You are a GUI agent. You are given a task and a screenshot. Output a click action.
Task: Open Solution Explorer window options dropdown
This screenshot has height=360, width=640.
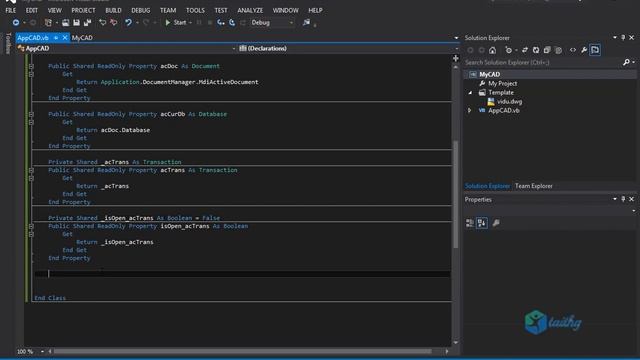point(615,38)
